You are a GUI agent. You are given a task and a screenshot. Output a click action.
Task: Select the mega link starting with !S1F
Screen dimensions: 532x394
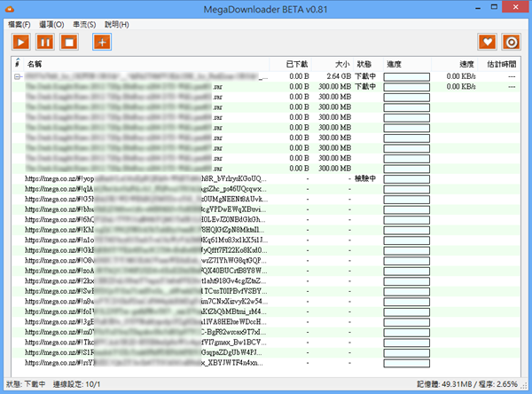145,352
